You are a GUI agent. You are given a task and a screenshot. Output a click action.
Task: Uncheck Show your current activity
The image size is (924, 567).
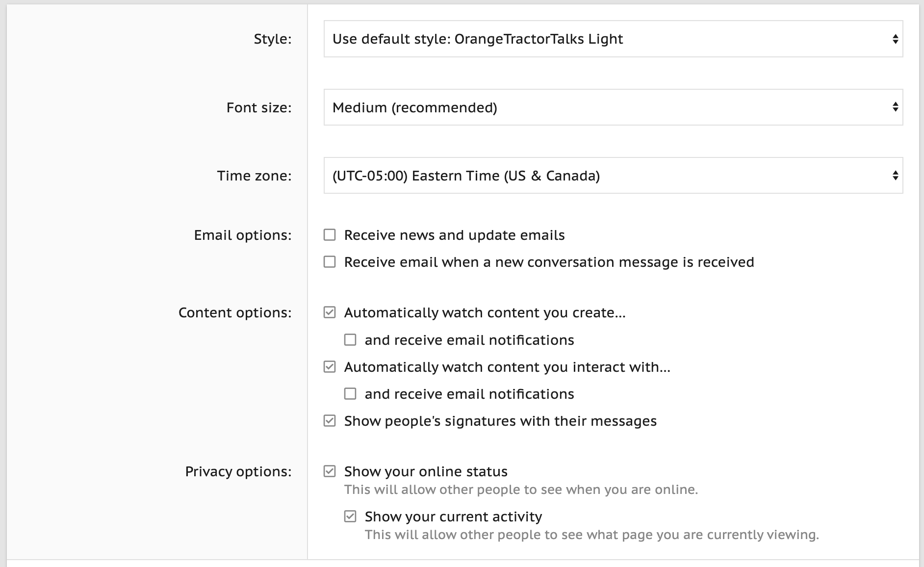(350, 516)
